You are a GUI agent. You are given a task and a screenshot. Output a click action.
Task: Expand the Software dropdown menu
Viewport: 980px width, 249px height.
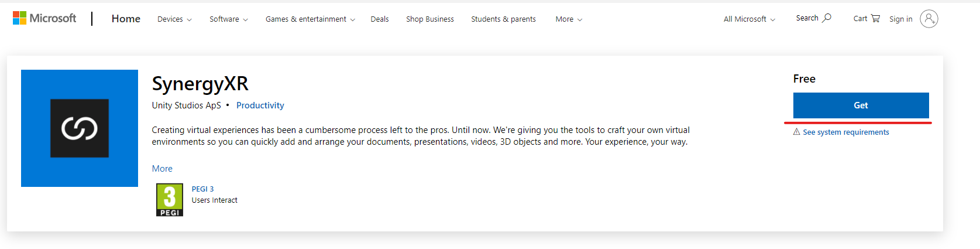pos(229,19)
